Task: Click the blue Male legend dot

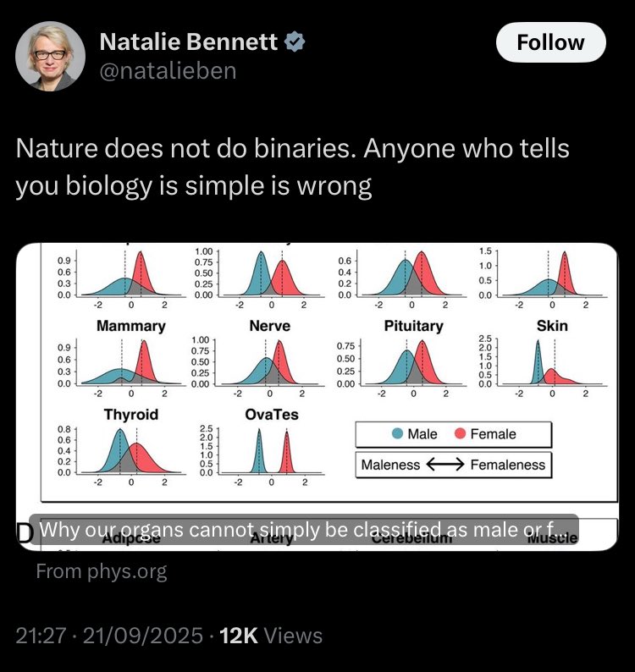Action: click(x=397, y=433)
